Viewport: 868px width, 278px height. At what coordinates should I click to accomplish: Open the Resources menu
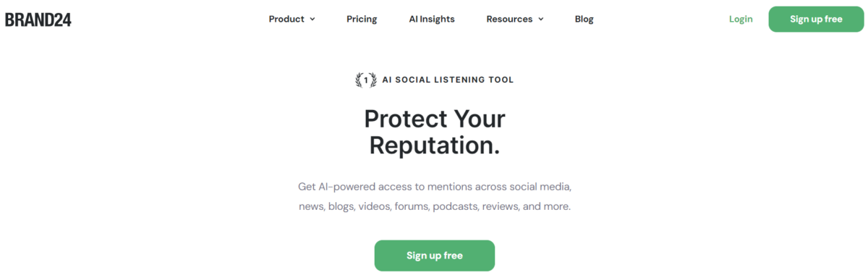pyautogui.click(x=515, y=20)
